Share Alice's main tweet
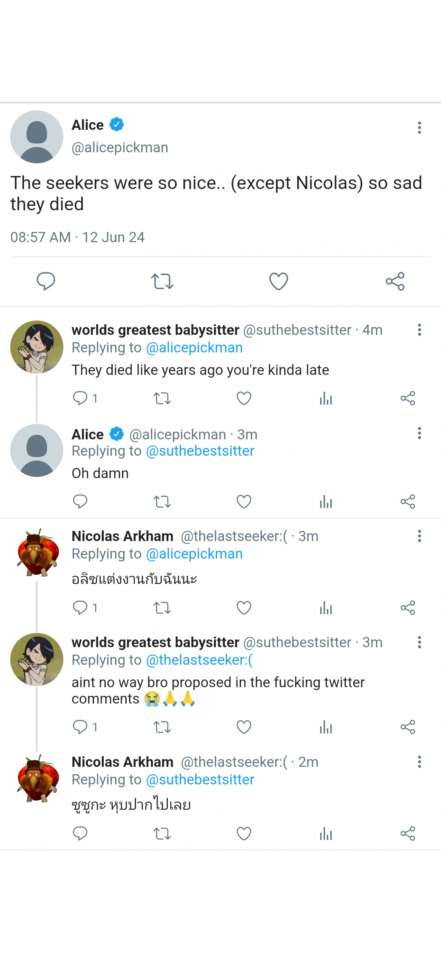The image size is (441, 980). (395, 281)
